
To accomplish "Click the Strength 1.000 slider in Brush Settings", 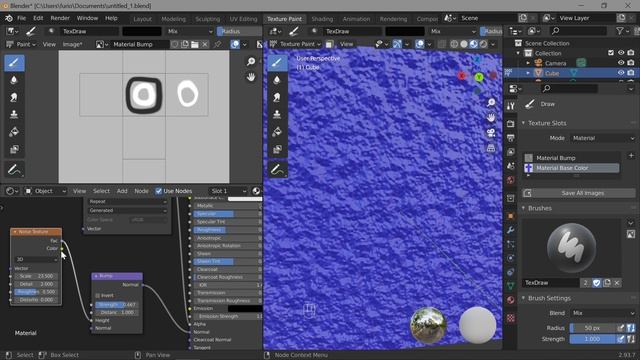I will click(592, 339).
